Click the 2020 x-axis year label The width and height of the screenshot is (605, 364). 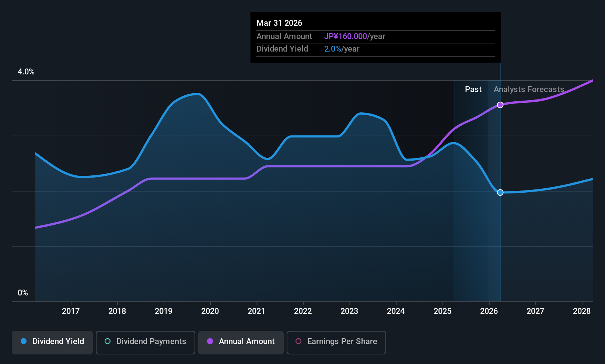pyautogui.click(x=210, y=311)
